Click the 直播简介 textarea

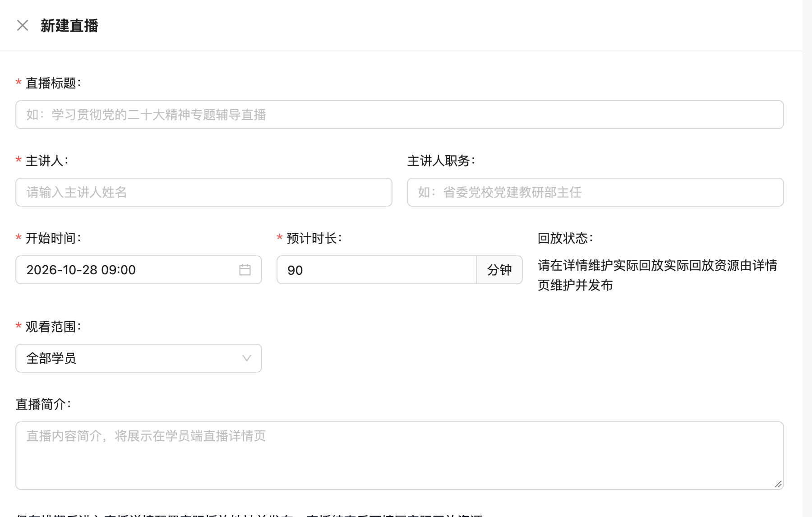[400, 456]
